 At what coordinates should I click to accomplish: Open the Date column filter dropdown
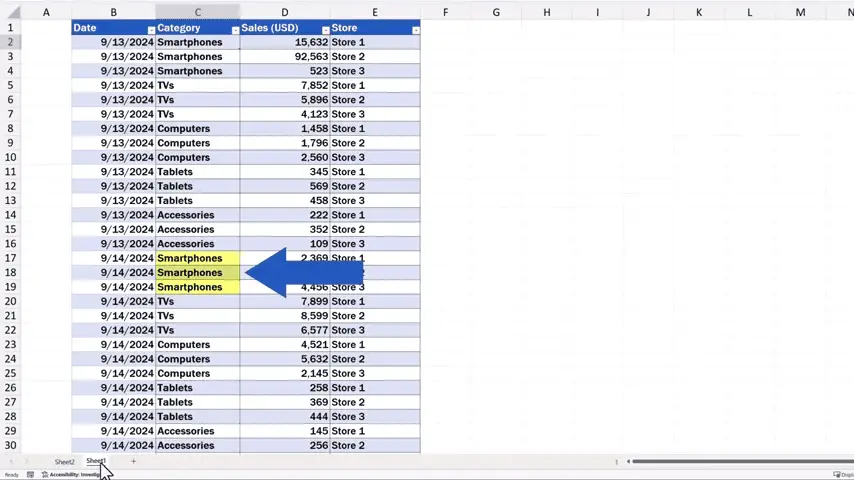pos(151,30)
